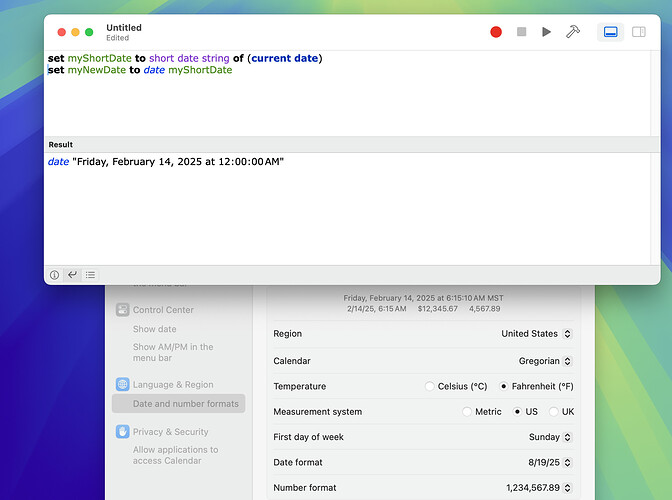672x500 pixels.
Task: Open Language & Region settings entry
Action: pos(173,384)
